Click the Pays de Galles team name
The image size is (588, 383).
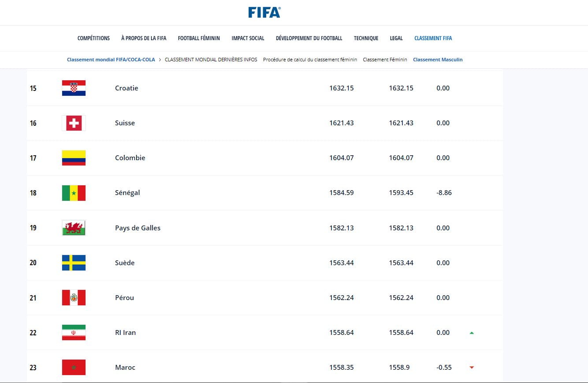click(x=138, y=228)
